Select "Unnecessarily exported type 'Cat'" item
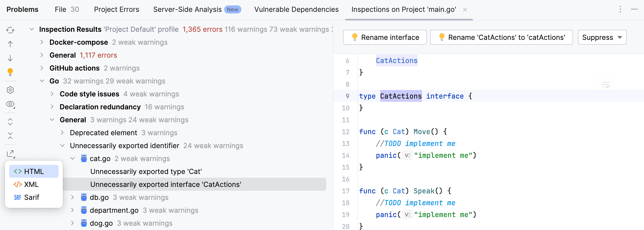 click(x=146, y=172)
